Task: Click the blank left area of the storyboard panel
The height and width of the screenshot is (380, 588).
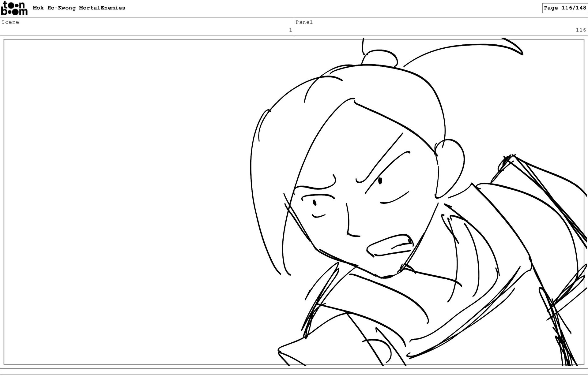Action: click(x=129, y=202)
